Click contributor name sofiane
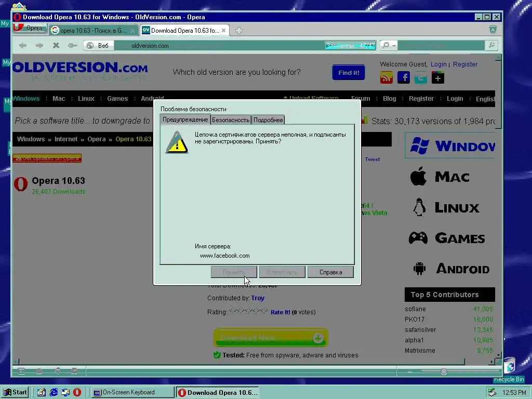Viewport: 532px width, 399px height. [x=415, y=309]
